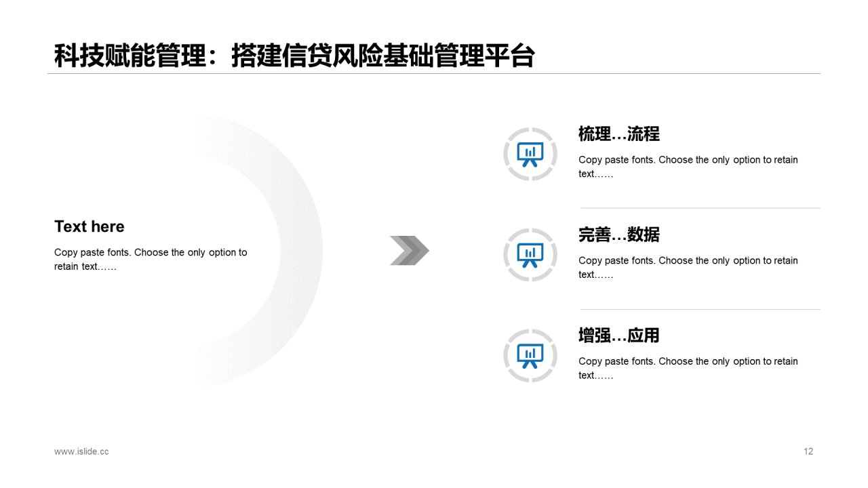
Task: Click the presentation icon beside 增强…应用
Action: (530, 356)
